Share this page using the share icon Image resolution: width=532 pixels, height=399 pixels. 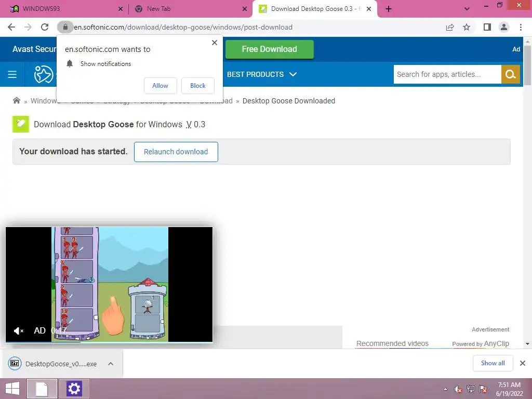click(x=450, y=27)
